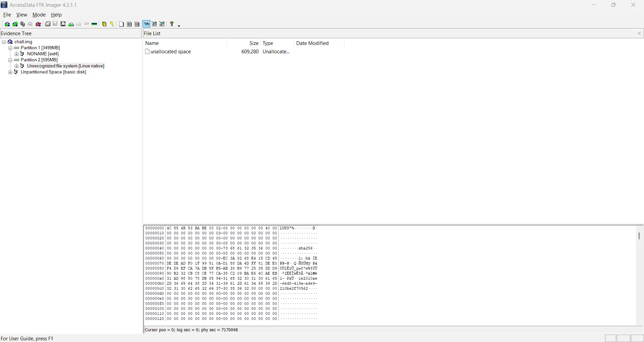Start Create Disk Image tool
Image resolution: width=644 pixels, height=342 pixels.
pyautogui.click(x=48, y=24)
